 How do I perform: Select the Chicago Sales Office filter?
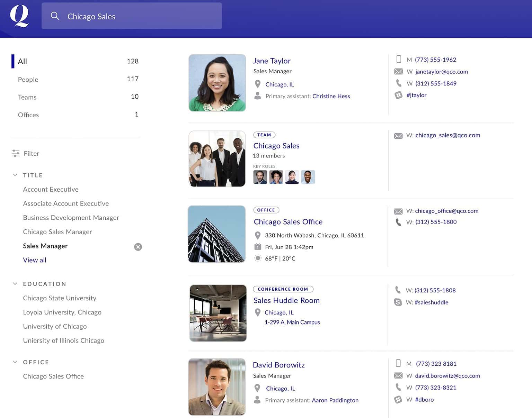coord(53,376)
